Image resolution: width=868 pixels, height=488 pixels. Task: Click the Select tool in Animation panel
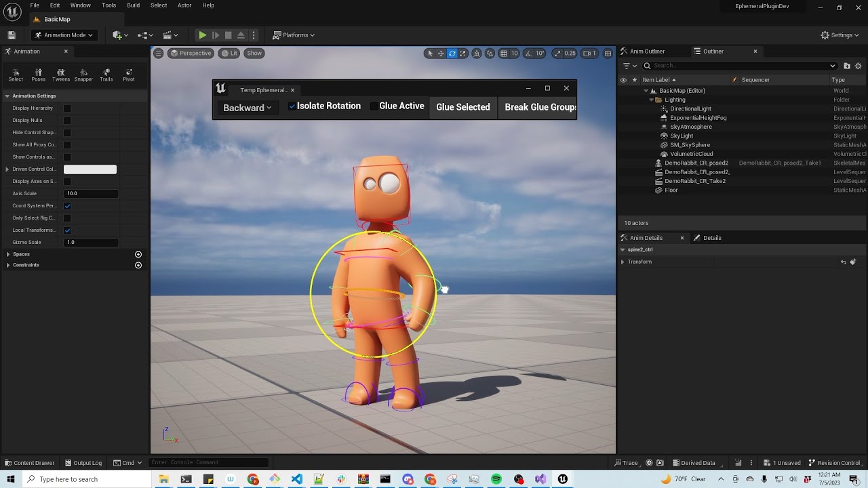pyautogui.click(x=16, y=75)
